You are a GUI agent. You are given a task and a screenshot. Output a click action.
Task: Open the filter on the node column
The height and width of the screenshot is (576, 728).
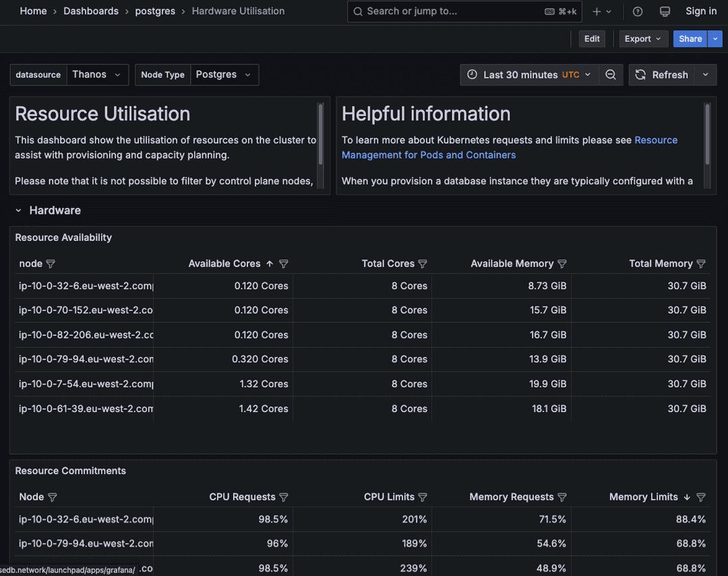[51, 264]
